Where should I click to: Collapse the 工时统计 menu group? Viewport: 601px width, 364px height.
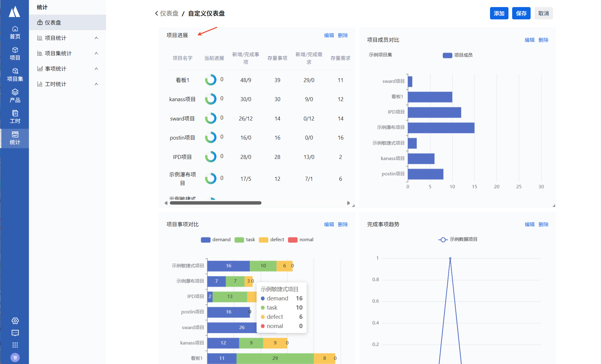96,84
